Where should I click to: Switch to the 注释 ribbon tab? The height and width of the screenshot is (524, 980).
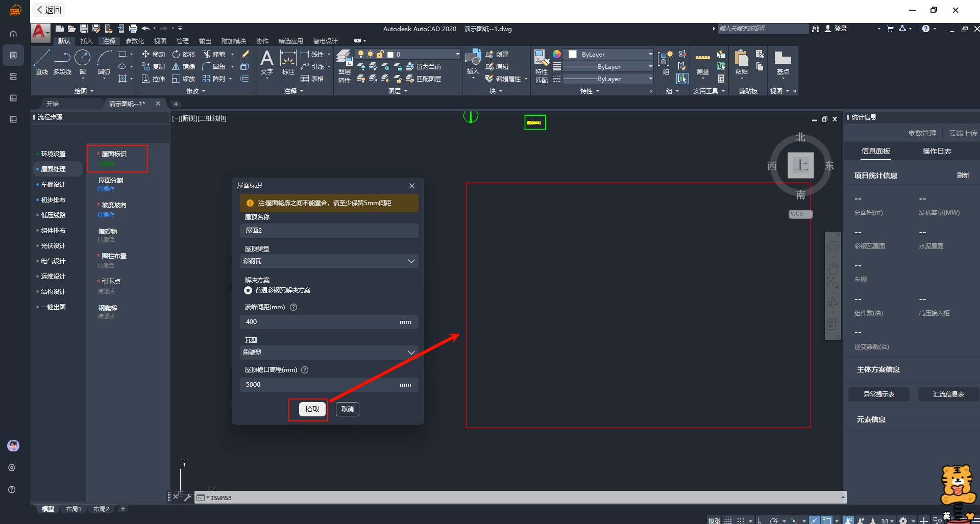coord(109,41)
